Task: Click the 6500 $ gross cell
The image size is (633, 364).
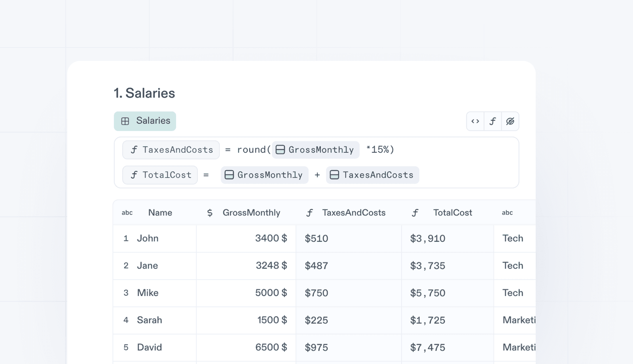Action: pos(246,348)
